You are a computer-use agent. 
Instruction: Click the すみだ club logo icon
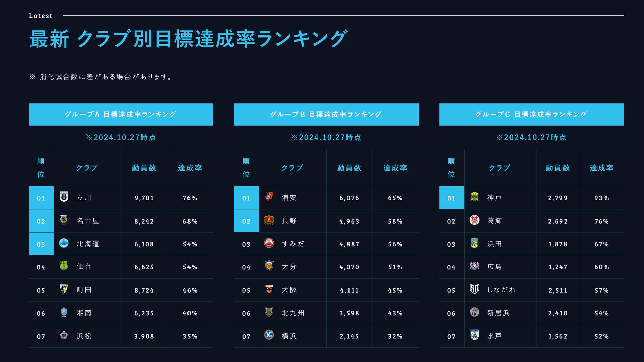point(269,243)
